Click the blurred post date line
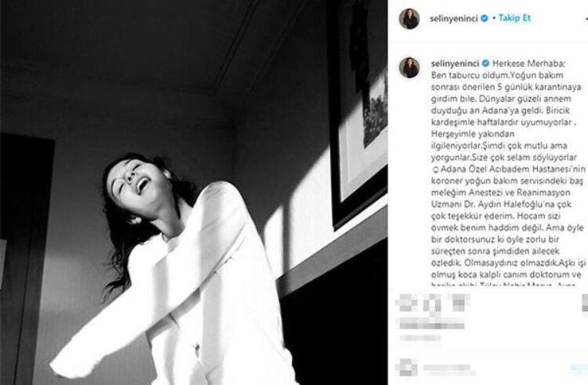The image size is (588, 385). coord(419,338)
